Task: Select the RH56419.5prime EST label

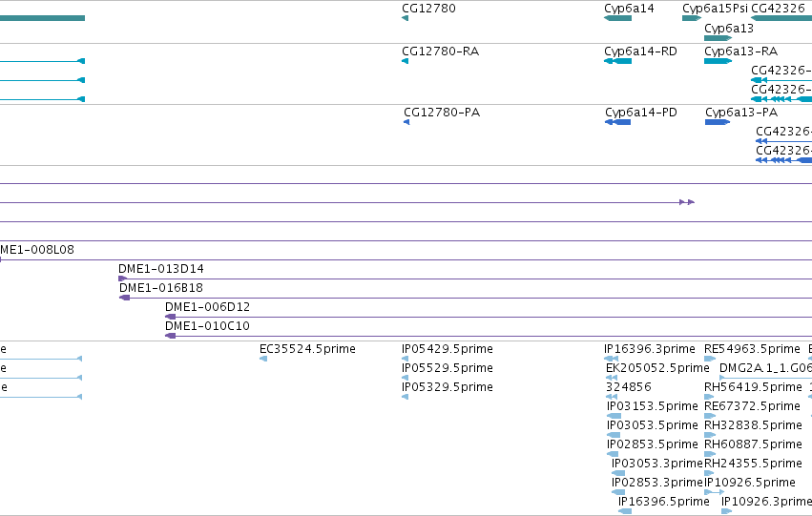Action: pyautogui.click(x=753, y=387)
